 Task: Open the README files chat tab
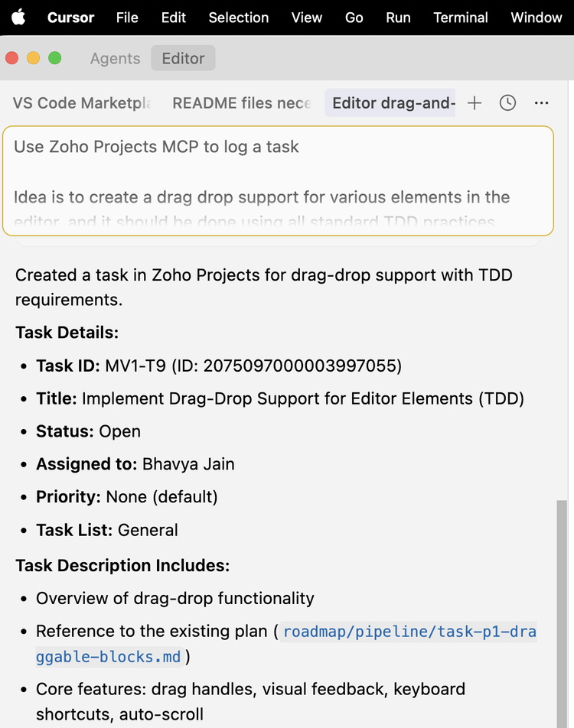coord(242,103)
